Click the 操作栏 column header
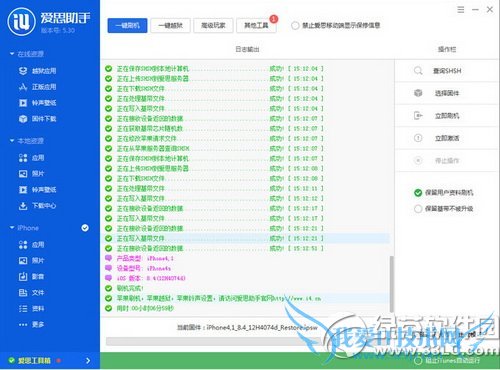Viewport: 500px width, 370px height. pyautogui.click(x=447, y=49)
